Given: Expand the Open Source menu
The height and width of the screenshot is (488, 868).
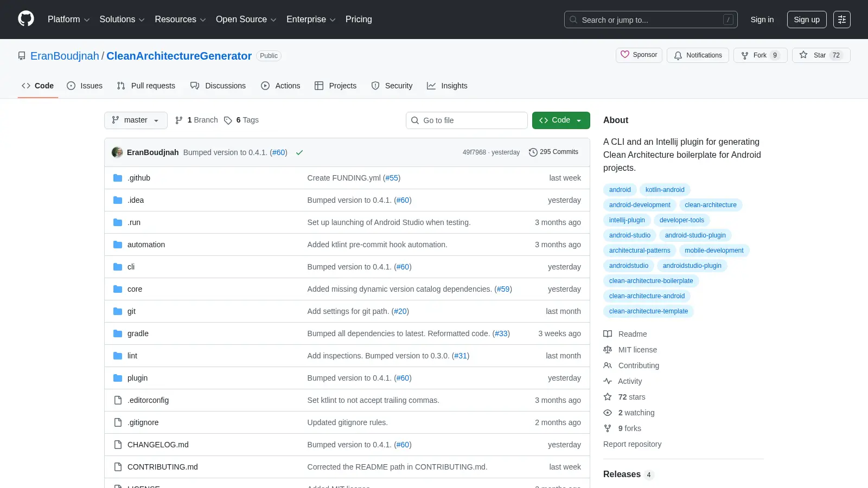Looking at the screenshot, I should tap(246, 20).
